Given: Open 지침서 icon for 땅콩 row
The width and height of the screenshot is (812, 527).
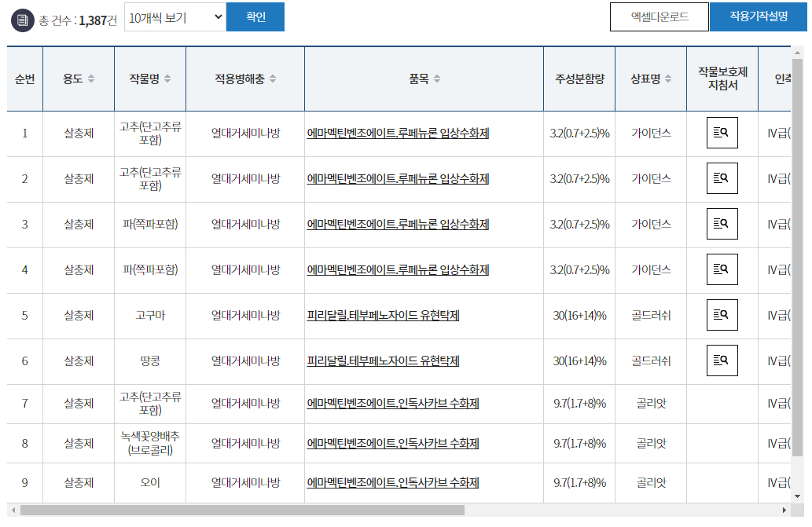Looking at the screenshot, I should pyautogui.click(x=722, y=360).
